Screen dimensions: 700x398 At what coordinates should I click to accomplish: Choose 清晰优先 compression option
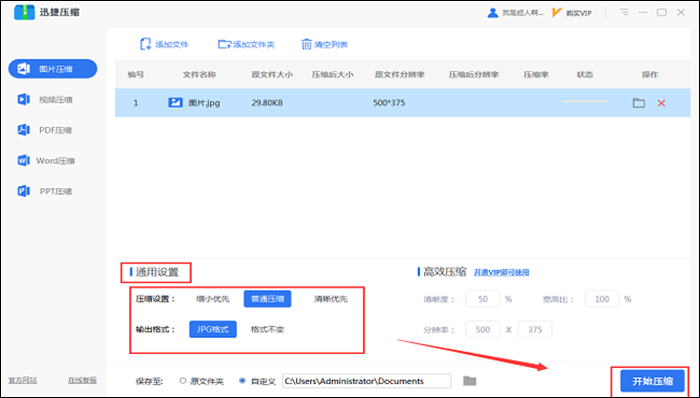[331, 299]
